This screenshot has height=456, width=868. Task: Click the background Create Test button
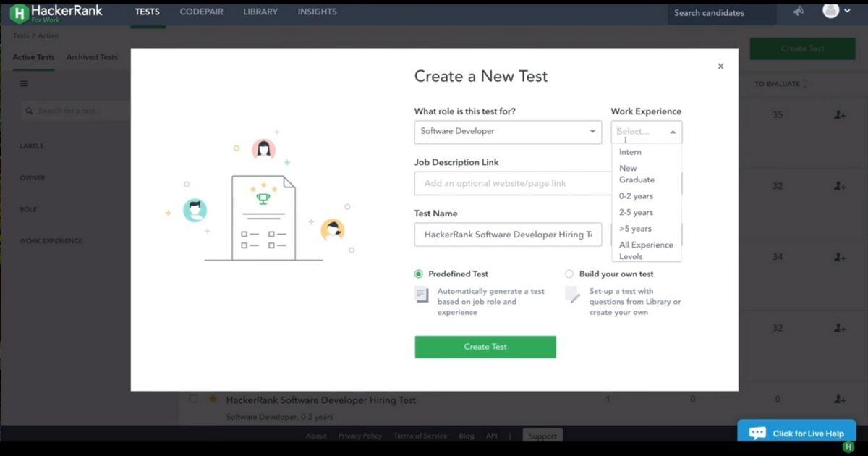(802, 48)
